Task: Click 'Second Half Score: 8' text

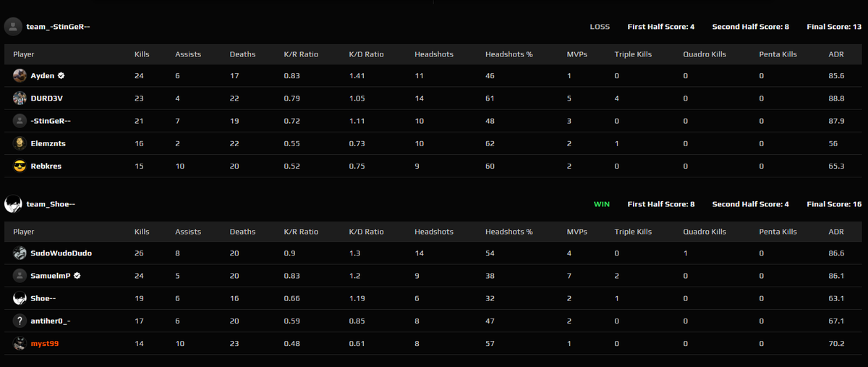Action: click(x=751, y=27)
